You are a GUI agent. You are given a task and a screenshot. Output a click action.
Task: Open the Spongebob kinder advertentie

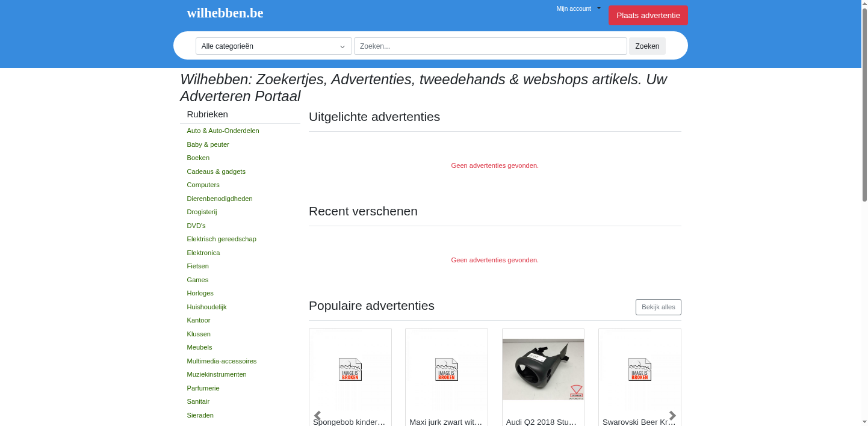[348, 422]
